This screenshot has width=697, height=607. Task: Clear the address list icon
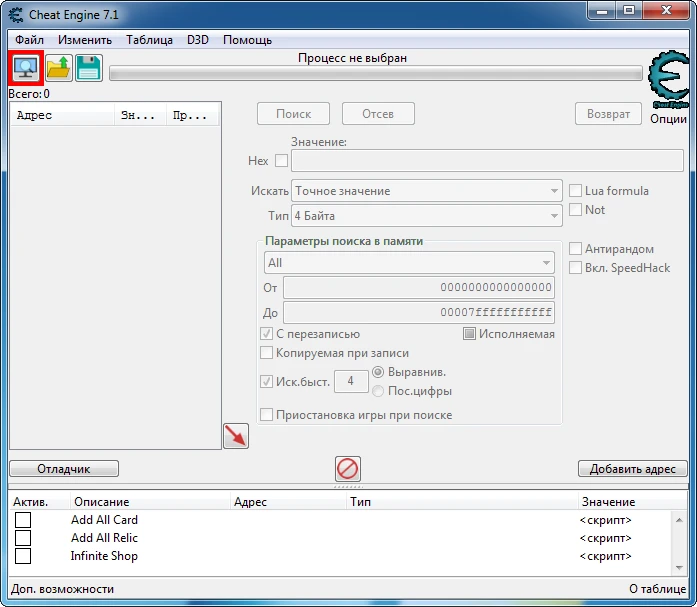348,469
